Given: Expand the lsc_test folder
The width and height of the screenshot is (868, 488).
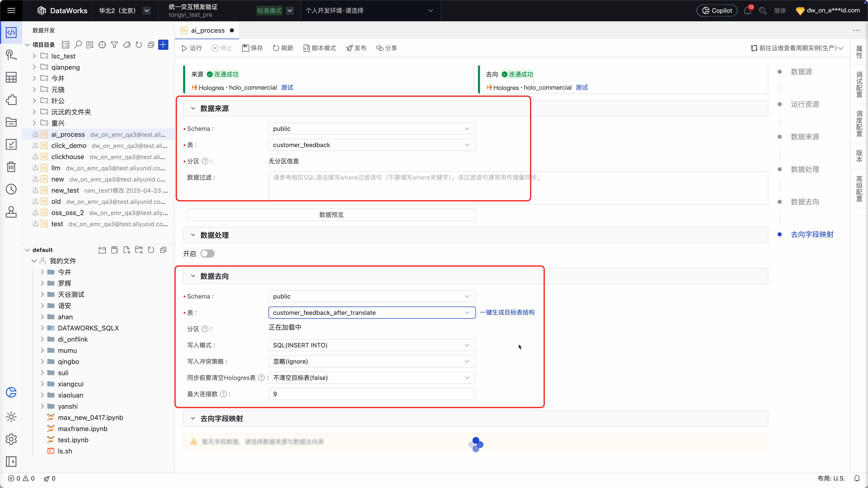Looking at the screenshot, I should [34, 56].
